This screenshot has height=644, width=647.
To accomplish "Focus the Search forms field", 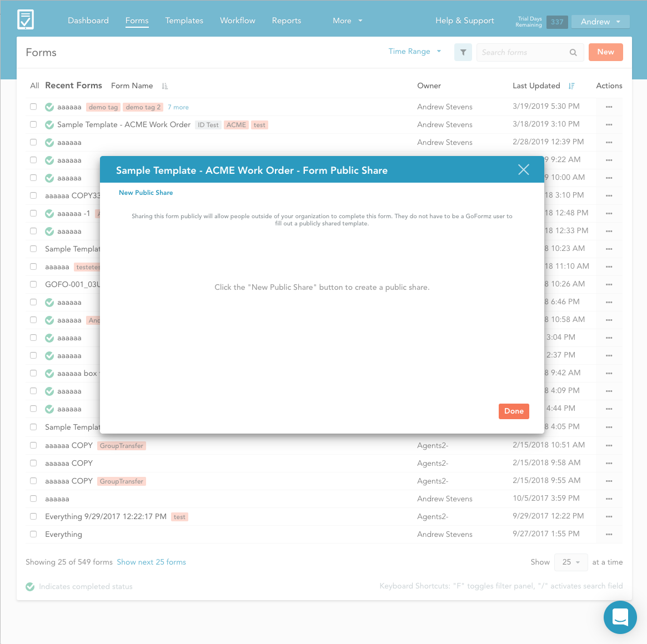I will click(x=522, y=53).
